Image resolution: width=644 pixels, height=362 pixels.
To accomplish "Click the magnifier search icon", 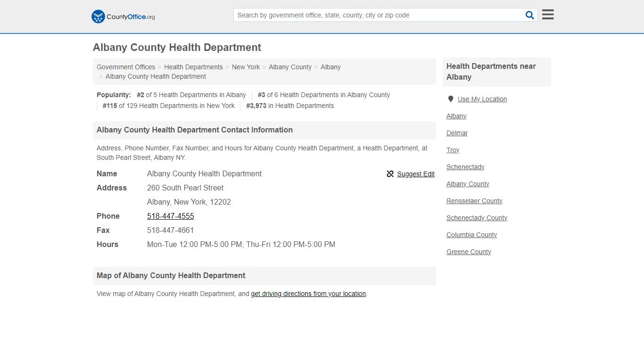I will click(x=530, y=15).
